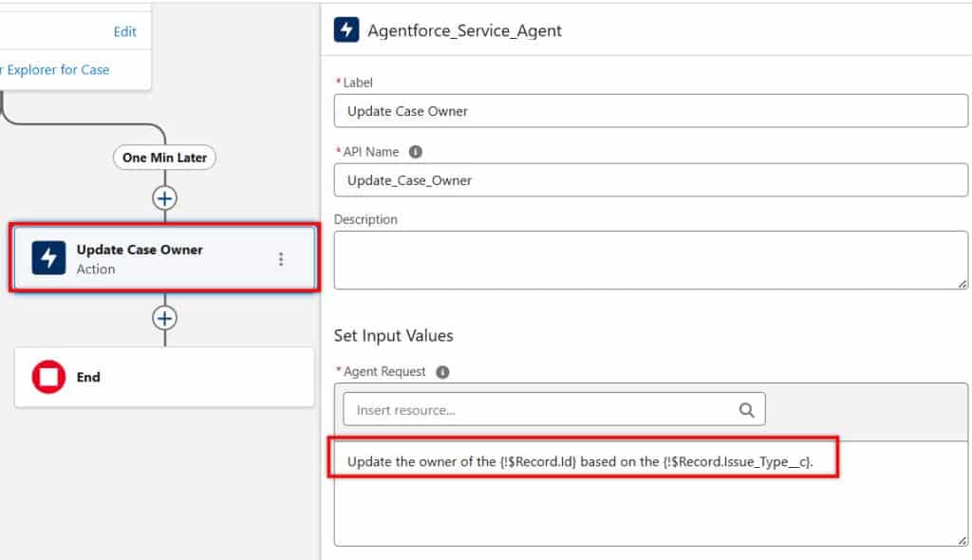
Task: Select the Update Case Owner action lightning icon
Action: point(48,258)
